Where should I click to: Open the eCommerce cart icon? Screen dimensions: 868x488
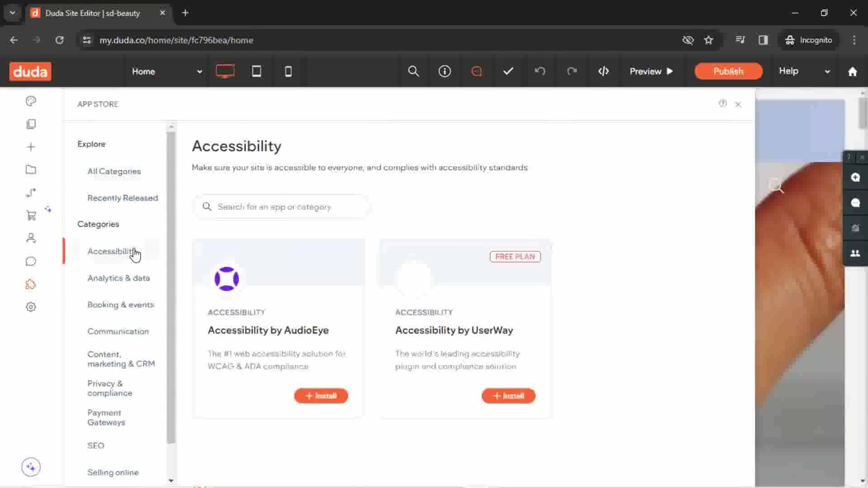(31, 216)
